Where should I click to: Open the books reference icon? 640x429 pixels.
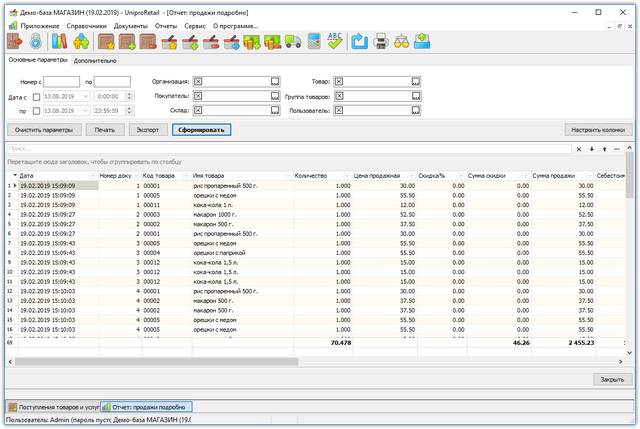point(60,41)
